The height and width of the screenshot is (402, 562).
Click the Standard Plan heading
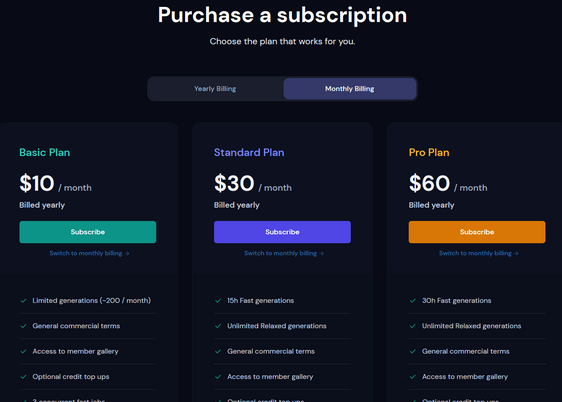pyautogui.click(x=249, y=152)
